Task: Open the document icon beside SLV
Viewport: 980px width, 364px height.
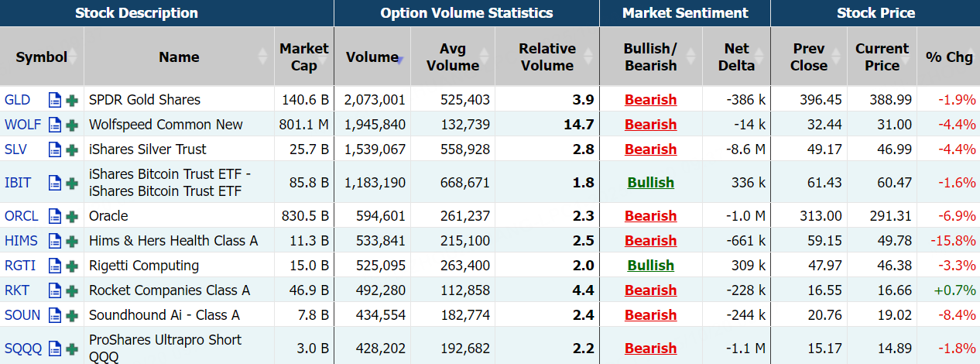Action: 54,149
